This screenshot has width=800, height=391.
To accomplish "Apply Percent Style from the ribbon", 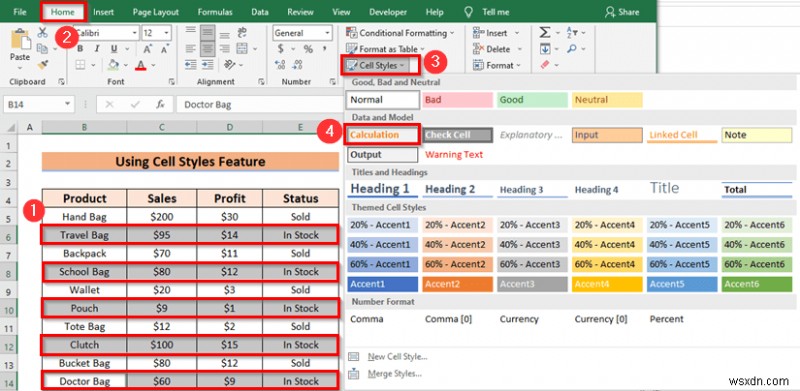I will pyautogui.click(x=308, y=49).
